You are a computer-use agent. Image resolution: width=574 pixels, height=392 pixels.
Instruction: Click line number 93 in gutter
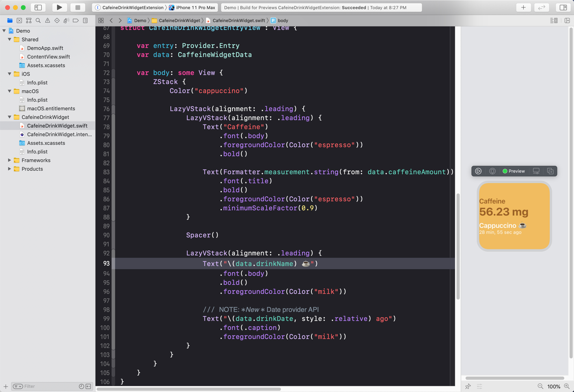[x=106, y=263]
